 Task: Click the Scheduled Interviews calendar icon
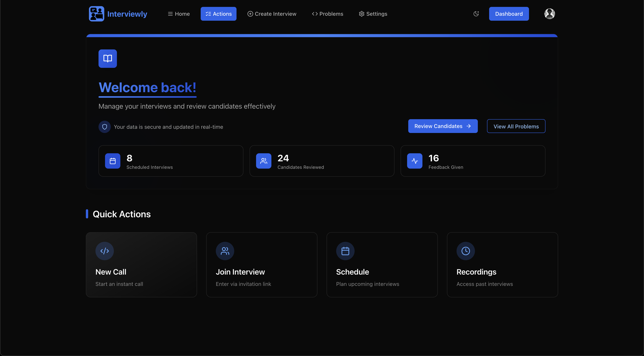113,161
